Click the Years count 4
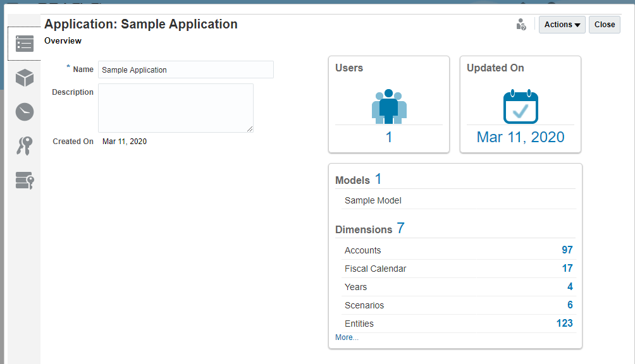Image resolution: width=635 pixels, height=364 pixels. point(570,286)
